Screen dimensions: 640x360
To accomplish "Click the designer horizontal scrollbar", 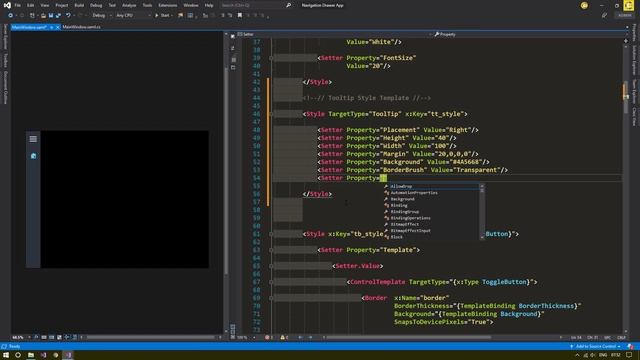I will point(150,338).
